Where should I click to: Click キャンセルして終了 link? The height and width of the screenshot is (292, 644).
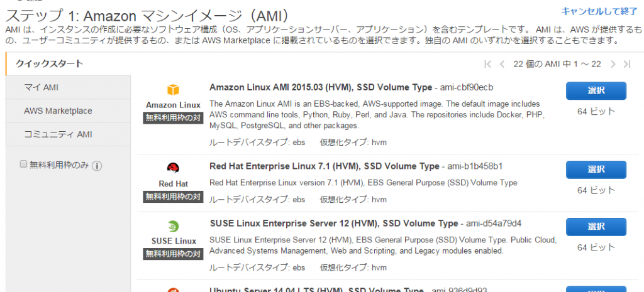tap(599, 11)
